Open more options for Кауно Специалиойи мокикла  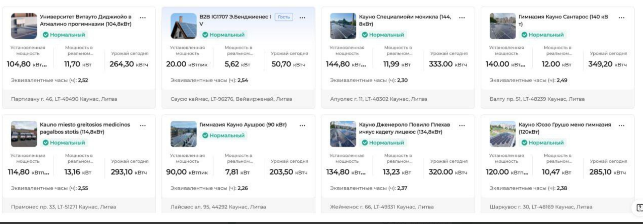[462, 18]
